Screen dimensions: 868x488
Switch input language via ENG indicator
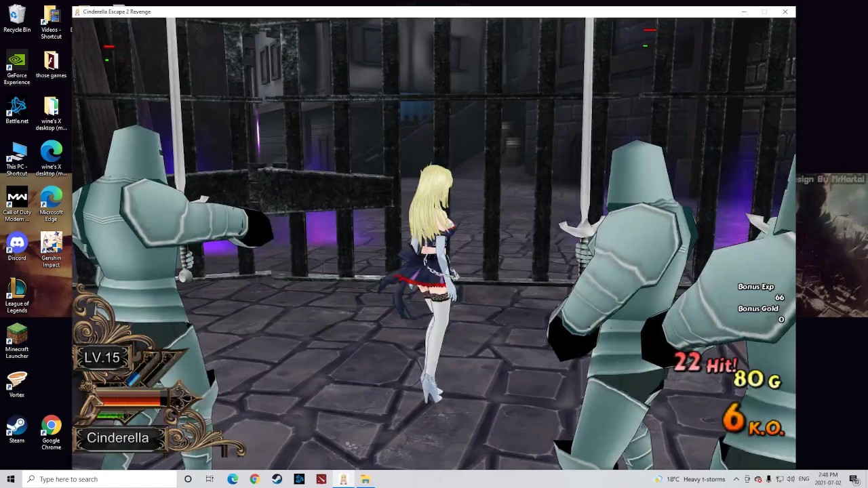point(804,479)
